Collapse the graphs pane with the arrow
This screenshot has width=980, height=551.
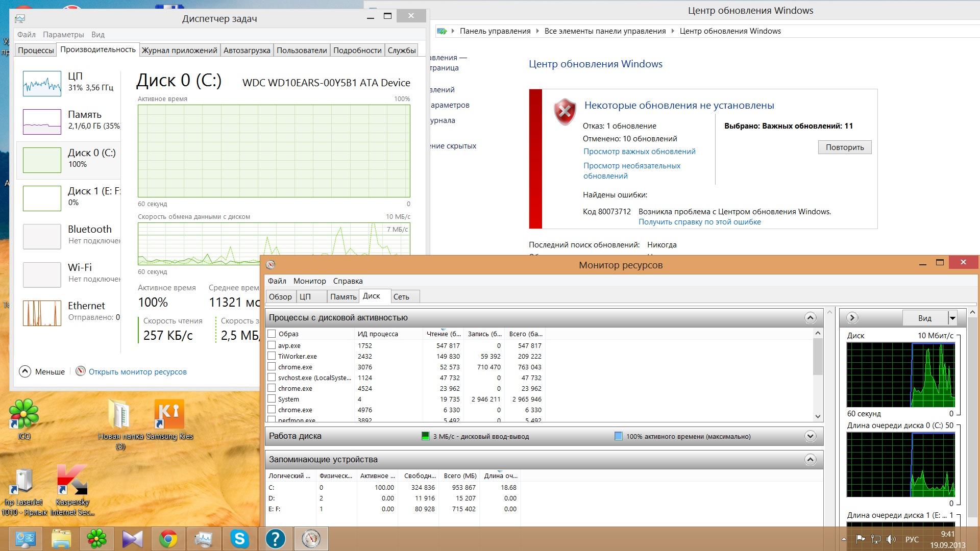point(852,318)
